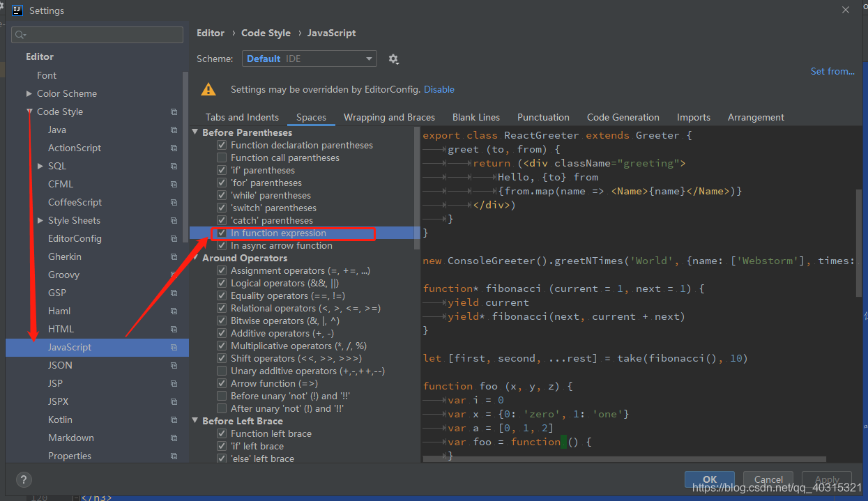868x501 pixels.
Task: Click the copy icon in HTML row
Action: click(x=174, y=329)
